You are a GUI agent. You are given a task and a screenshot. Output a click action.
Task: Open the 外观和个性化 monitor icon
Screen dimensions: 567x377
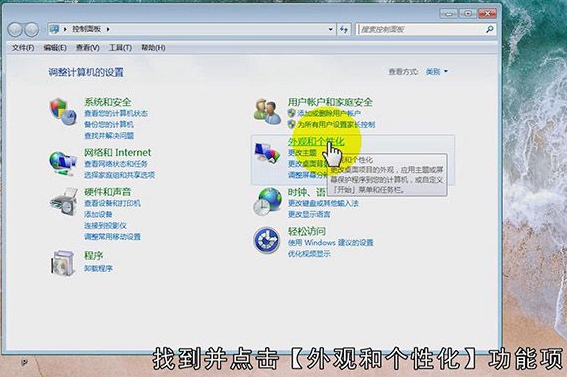tap(267, 153)
